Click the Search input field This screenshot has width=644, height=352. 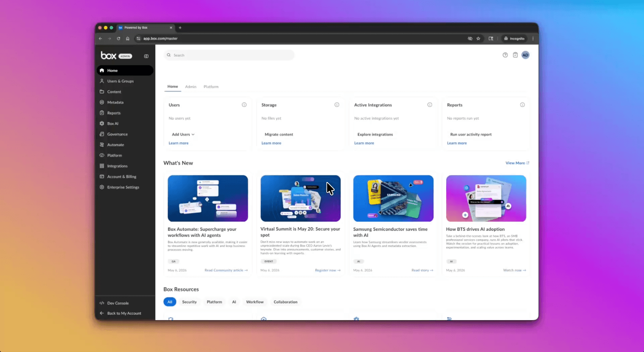(229, 55)
